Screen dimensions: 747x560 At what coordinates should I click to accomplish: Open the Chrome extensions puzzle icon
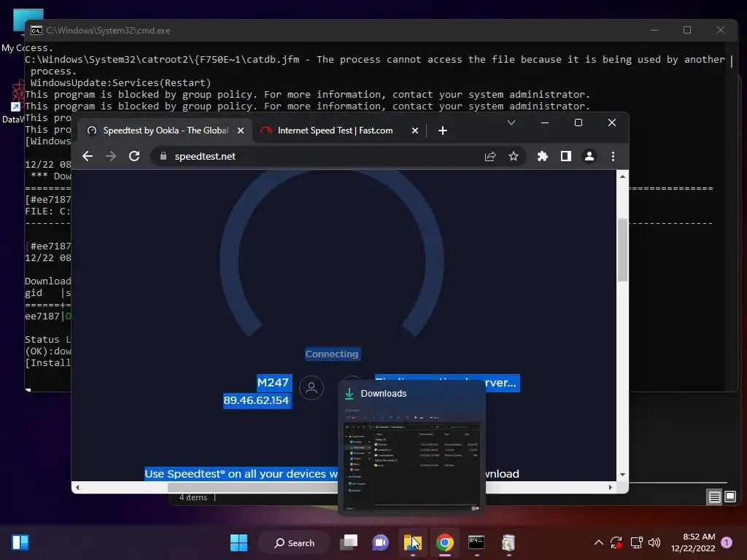[542, 156]
